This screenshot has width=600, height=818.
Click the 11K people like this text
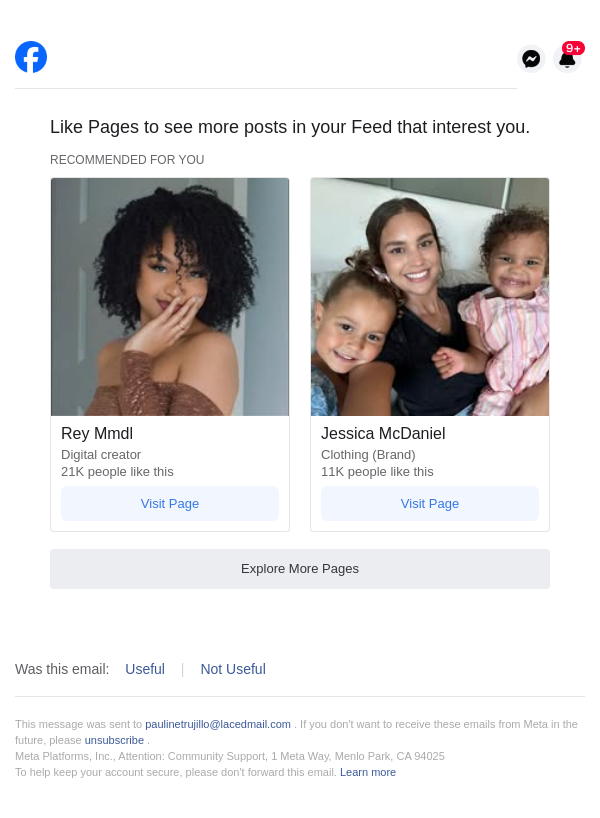[377, 471]
